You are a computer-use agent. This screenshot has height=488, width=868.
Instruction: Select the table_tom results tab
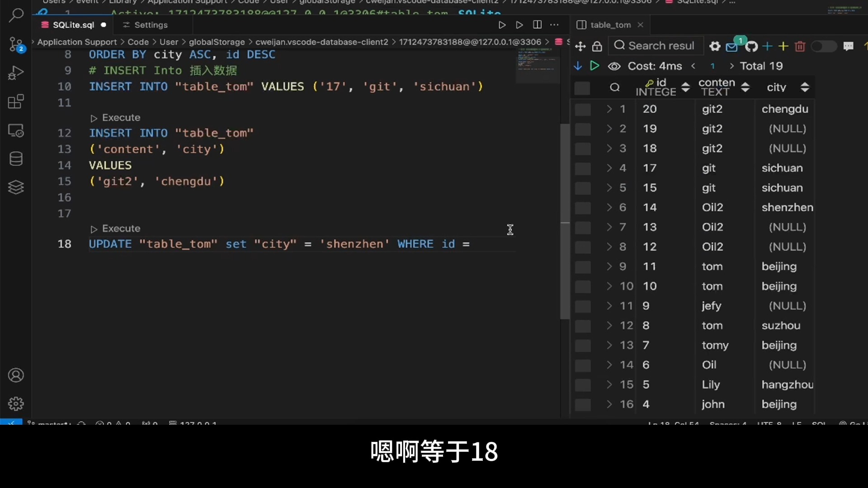610,25
